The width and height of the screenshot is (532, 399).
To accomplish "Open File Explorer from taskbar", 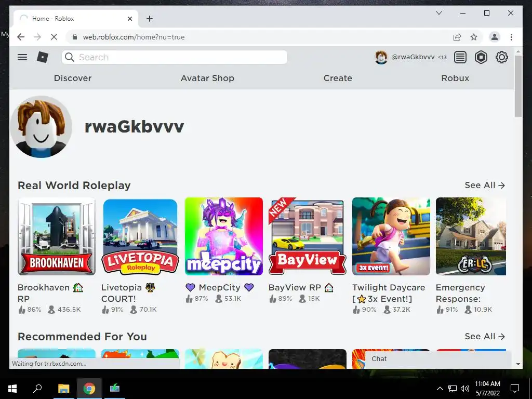I will [63, 388].
